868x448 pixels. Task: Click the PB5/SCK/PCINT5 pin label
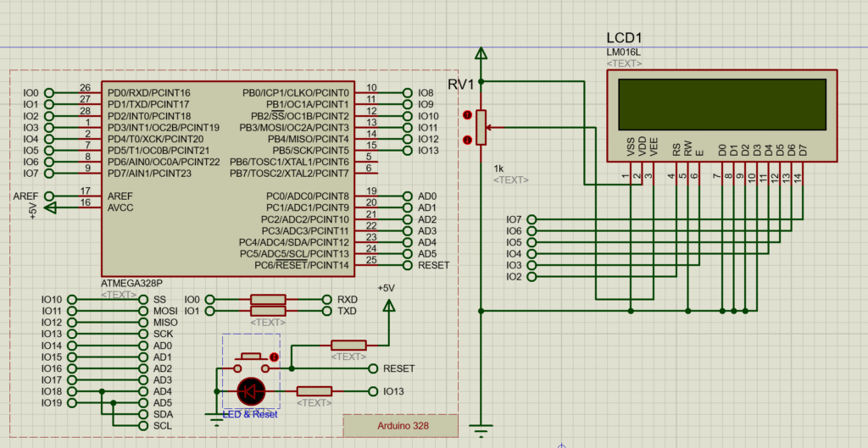(309, 151)
